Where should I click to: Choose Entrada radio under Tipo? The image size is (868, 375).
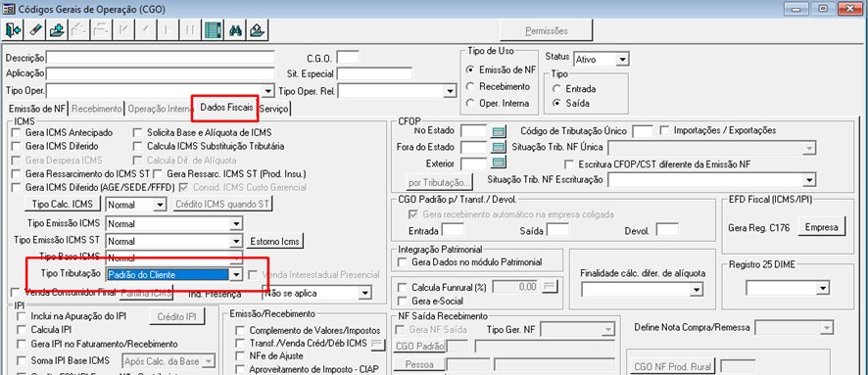click(x=556, y=88)
